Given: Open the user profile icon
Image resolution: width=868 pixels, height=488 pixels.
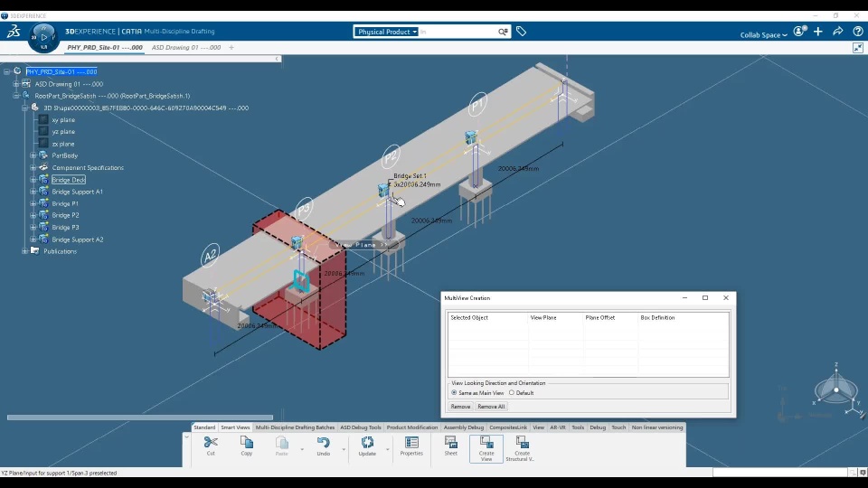Looking at the screenshot, I should coord(799,32).
